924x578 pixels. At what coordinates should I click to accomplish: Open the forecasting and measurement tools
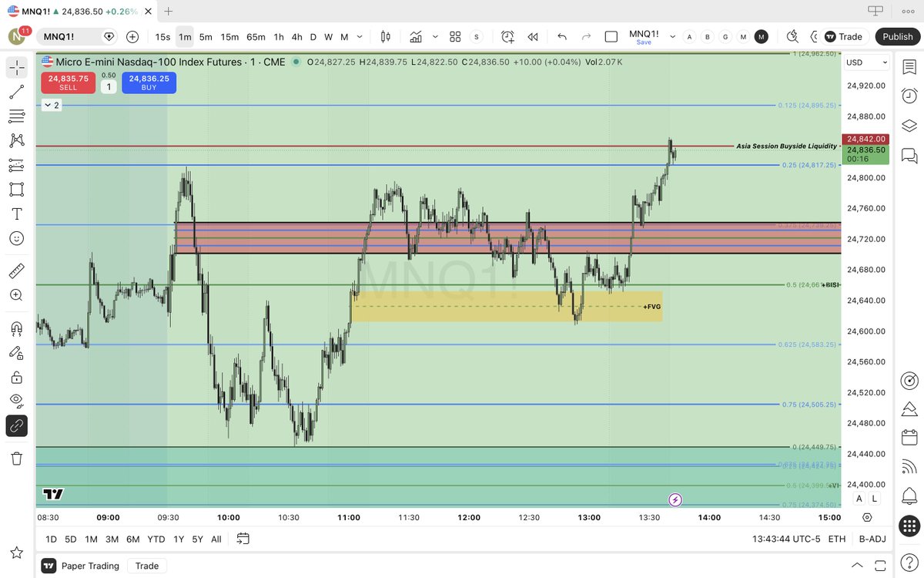(16, 165)
